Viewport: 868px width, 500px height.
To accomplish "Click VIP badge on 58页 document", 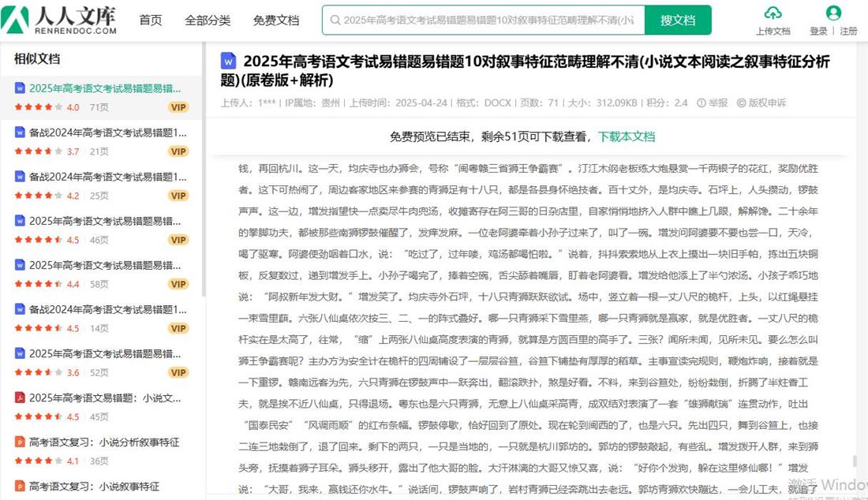I will pyautogui.click(x=178, y=284).
